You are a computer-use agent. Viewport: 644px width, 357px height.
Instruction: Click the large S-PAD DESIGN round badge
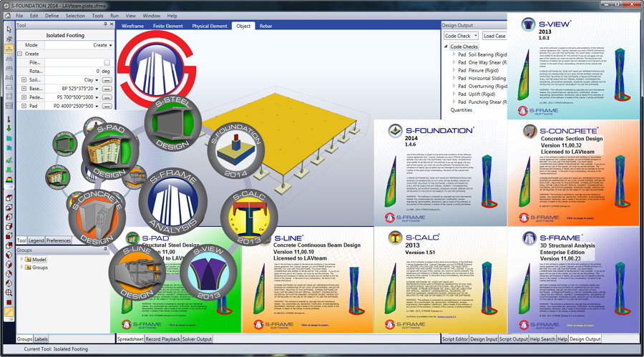coord(110,151)
